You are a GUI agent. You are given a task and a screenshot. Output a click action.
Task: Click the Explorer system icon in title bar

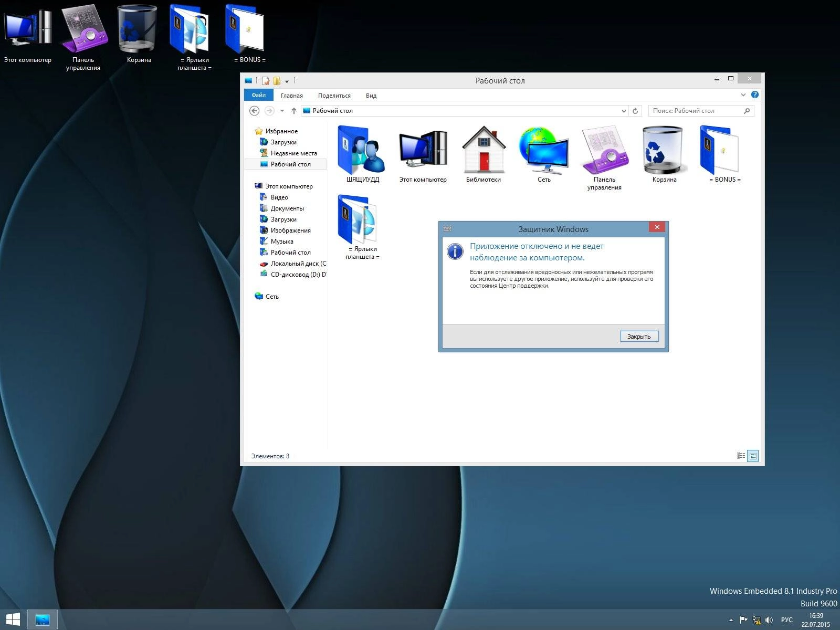point(249,80)
